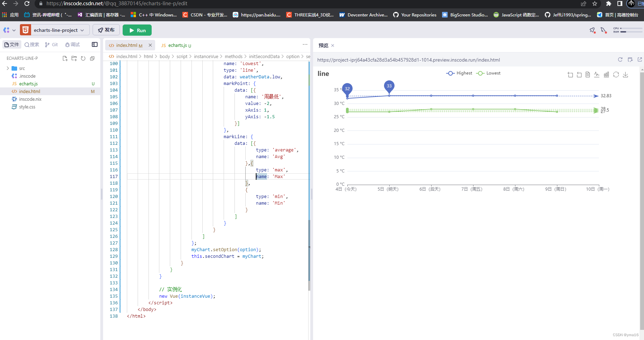
Task: Collapse all folders in explorer
Action: 92,58
